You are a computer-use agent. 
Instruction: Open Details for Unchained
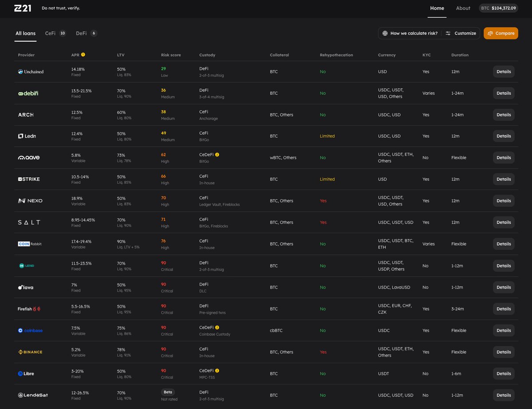[504, 71]
